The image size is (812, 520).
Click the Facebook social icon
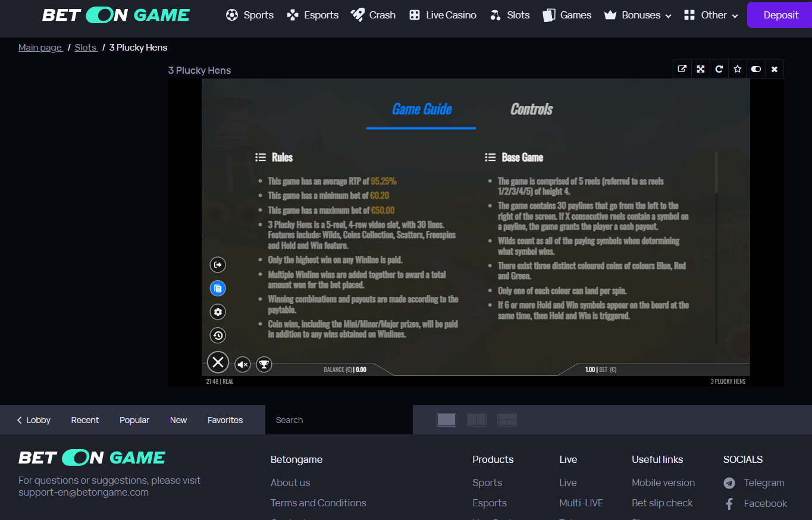[x=729, y=504]
